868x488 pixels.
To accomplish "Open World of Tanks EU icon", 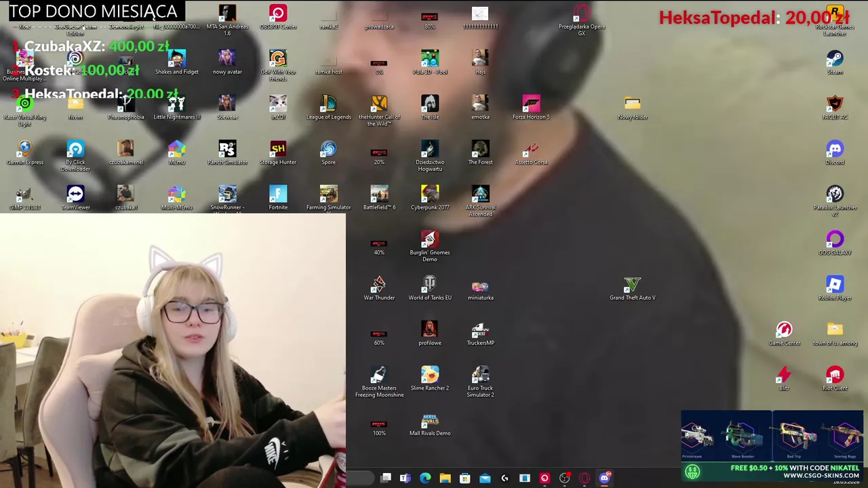I will click(430, 288).
